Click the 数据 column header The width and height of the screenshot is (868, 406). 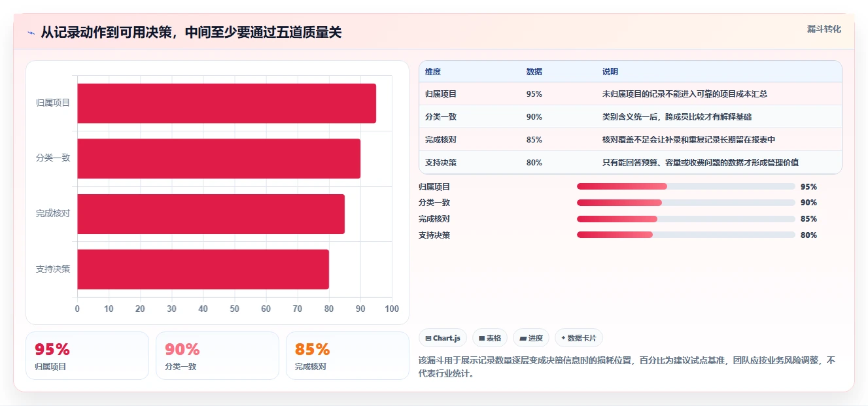[x=534, y=72]
